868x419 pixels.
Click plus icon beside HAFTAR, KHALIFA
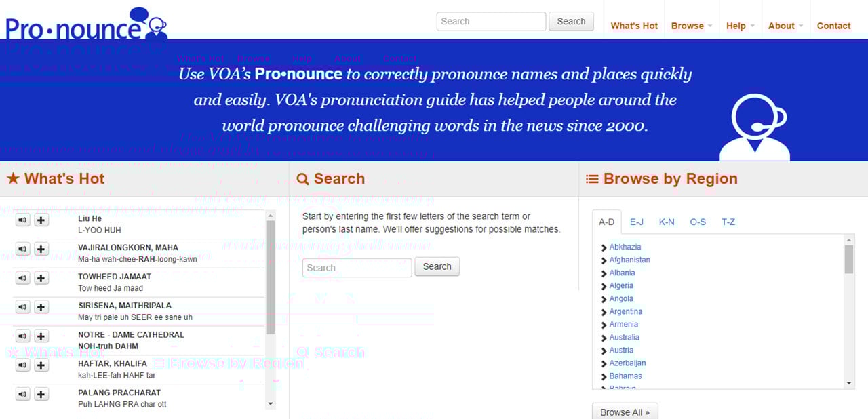(x=41, y=365)
